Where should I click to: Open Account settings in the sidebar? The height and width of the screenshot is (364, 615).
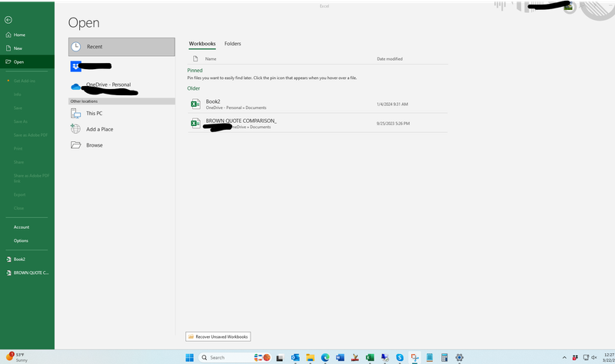coord(22,227)
